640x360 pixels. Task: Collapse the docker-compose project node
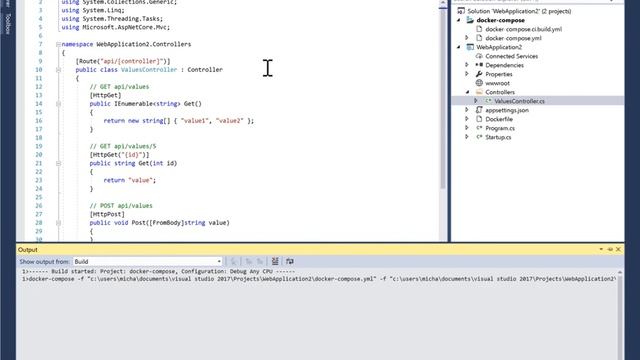click(x=458, y=20)
